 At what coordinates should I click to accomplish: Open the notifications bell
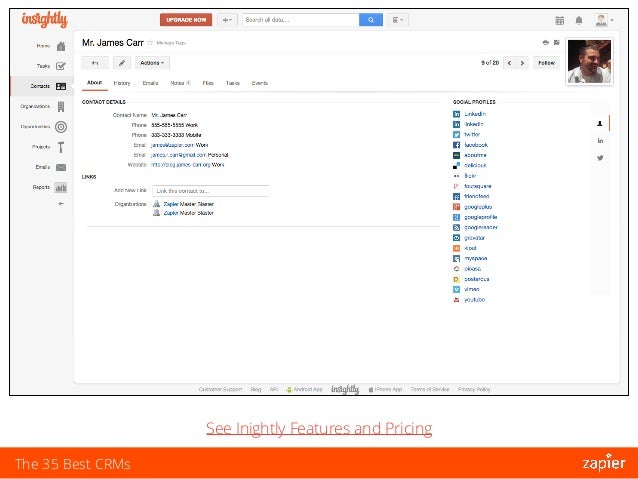point(579,20)
